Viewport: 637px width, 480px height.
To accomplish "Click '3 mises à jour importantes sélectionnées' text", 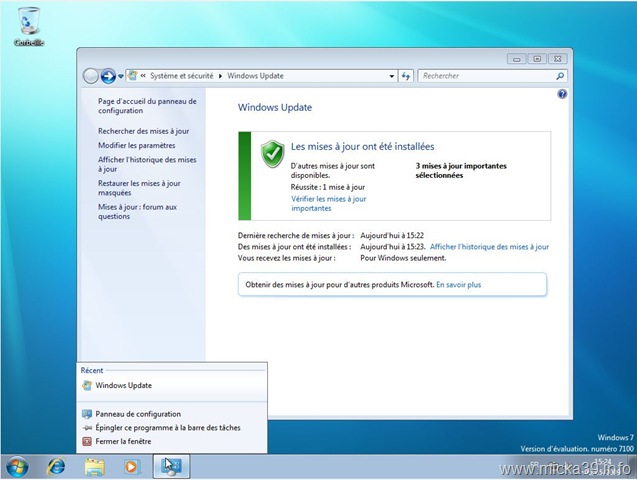I will (x=461, y=171).
